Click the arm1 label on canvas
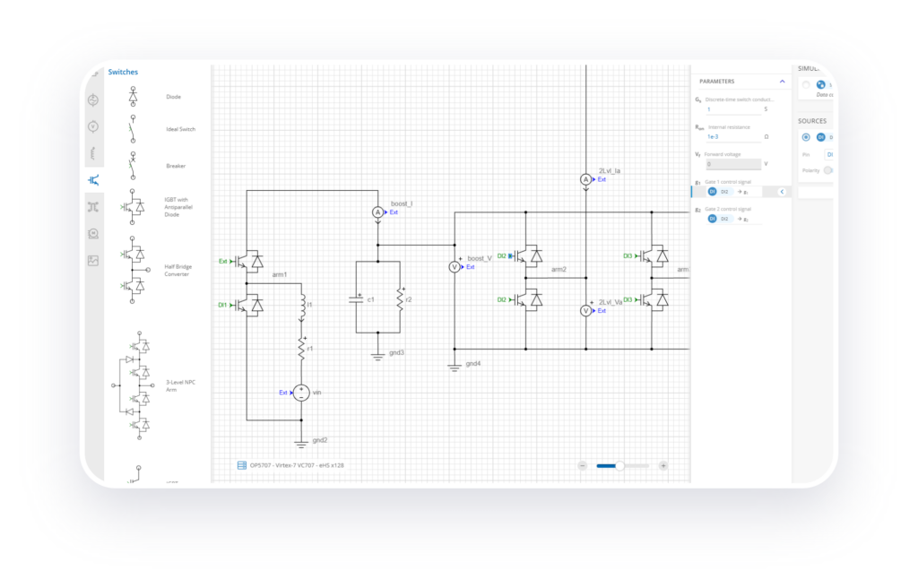The height and width of the screenshot is (588, 918). [x=280, y=274]
